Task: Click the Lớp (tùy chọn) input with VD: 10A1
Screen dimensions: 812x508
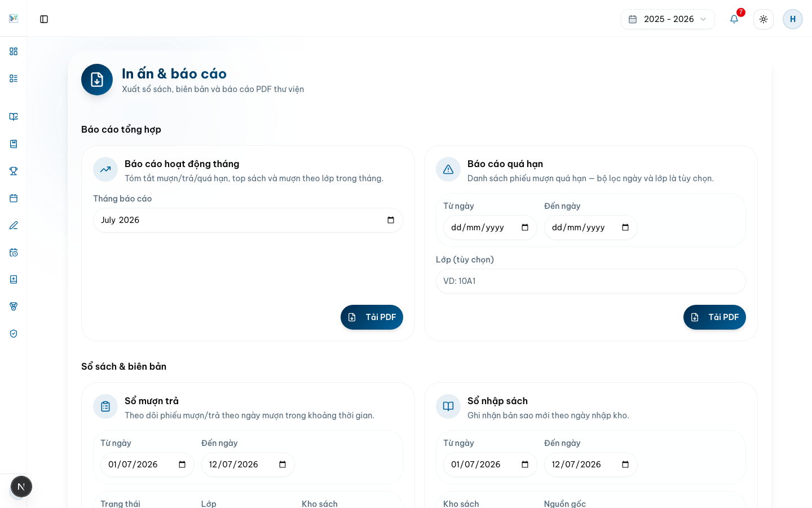Action: click(x=591, y=281)
